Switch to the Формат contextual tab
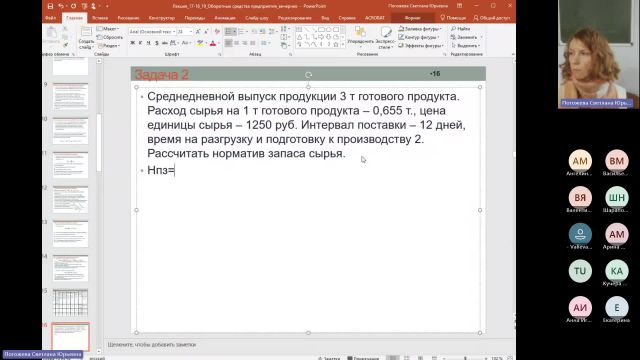Screen dimensions: 640x360 click(x=412, y=18)
